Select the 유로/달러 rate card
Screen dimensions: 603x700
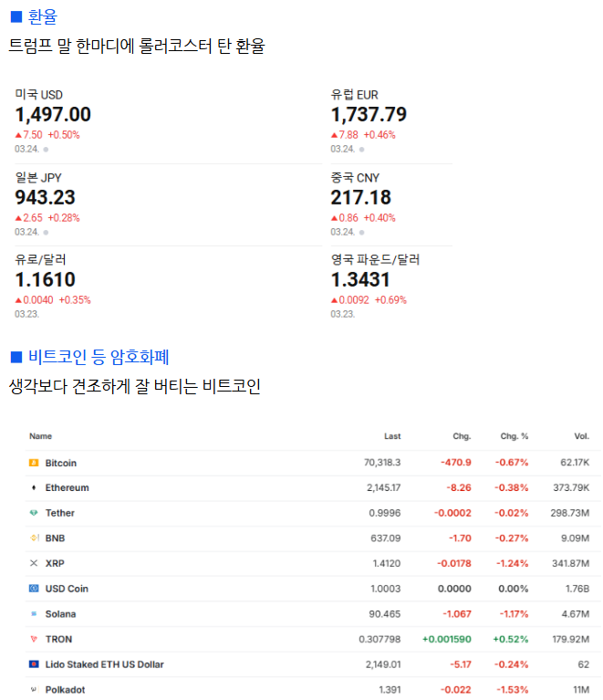coord(46,279)
